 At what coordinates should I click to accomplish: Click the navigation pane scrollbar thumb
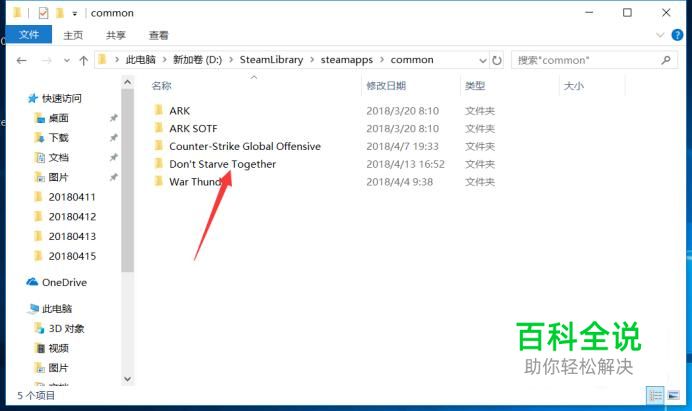click(128, 180)
